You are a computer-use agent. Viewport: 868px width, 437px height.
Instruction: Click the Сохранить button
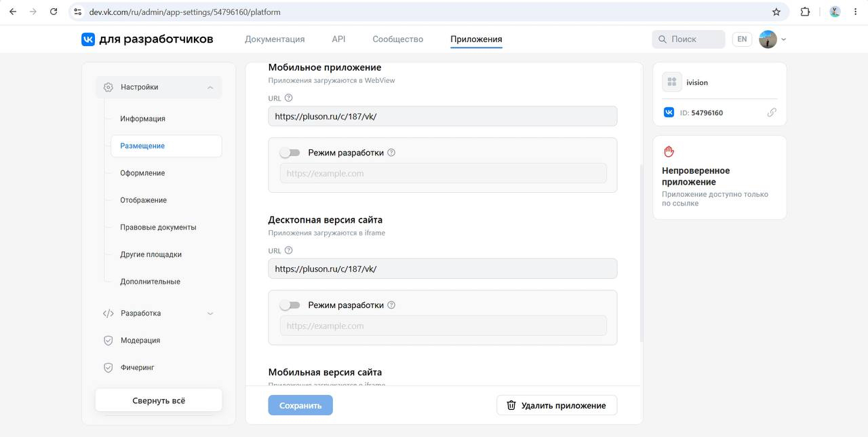(300, 405)
